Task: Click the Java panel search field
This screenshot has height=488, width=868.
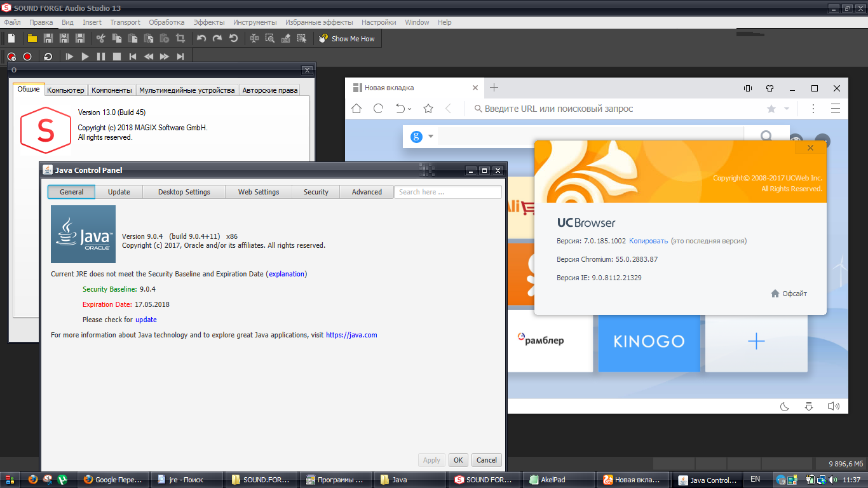Action: click(448, 192)
